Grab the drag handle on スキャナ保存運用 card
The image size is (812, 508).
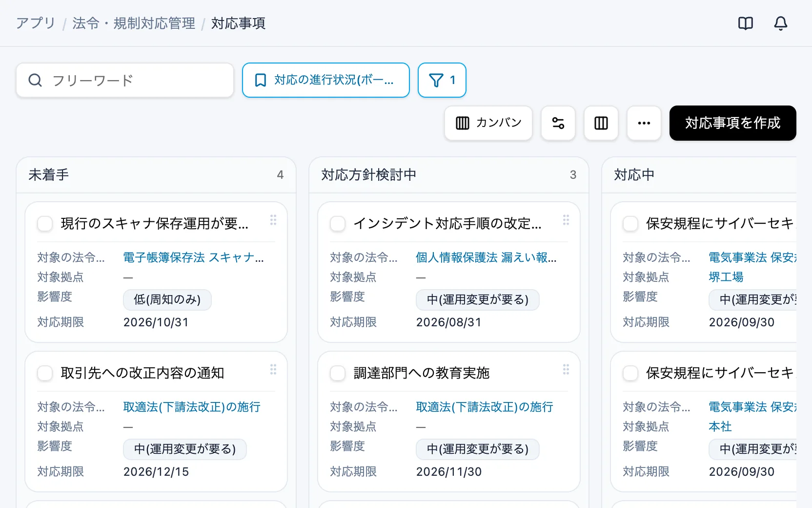coord(273,220)
